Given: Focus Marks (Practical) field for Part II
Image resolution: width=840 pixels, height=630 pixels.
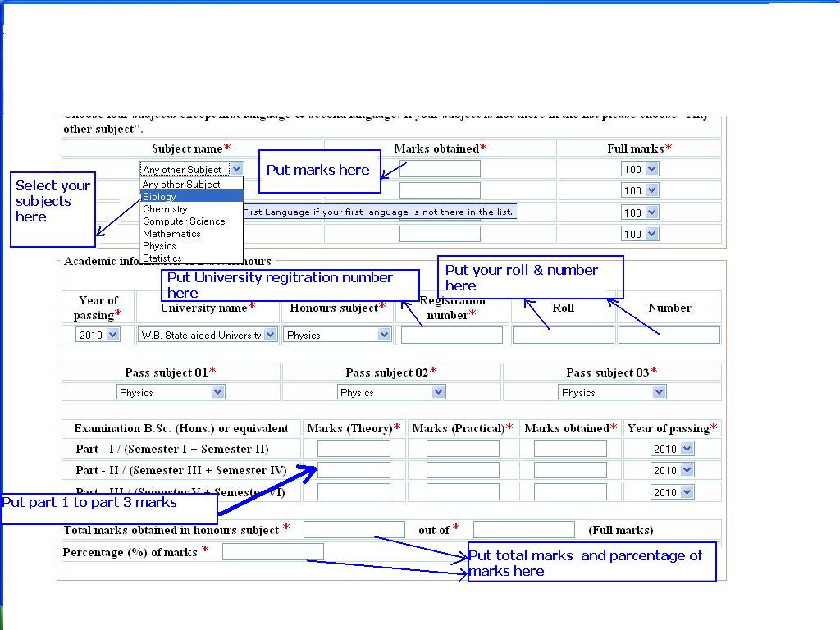Looking at the screenshot, I should click(x=463, y=470).
